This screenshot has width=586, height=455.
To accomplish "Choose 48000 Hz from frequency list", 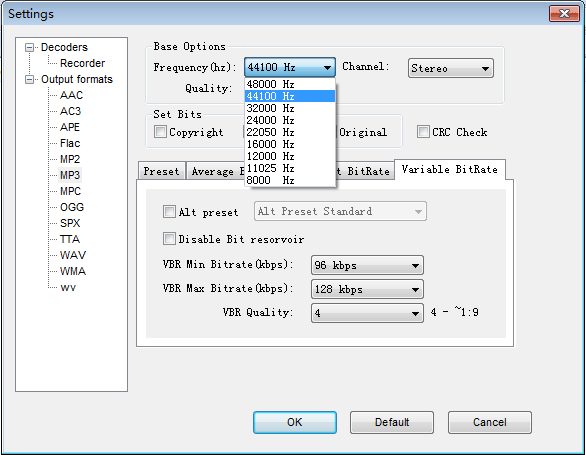I will 290,84.
